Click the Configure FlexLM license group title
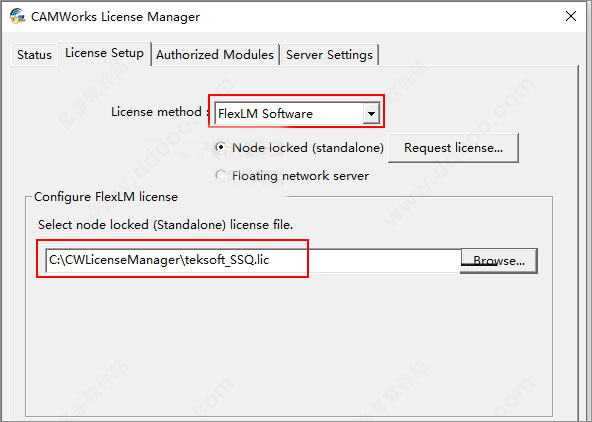 106,197
